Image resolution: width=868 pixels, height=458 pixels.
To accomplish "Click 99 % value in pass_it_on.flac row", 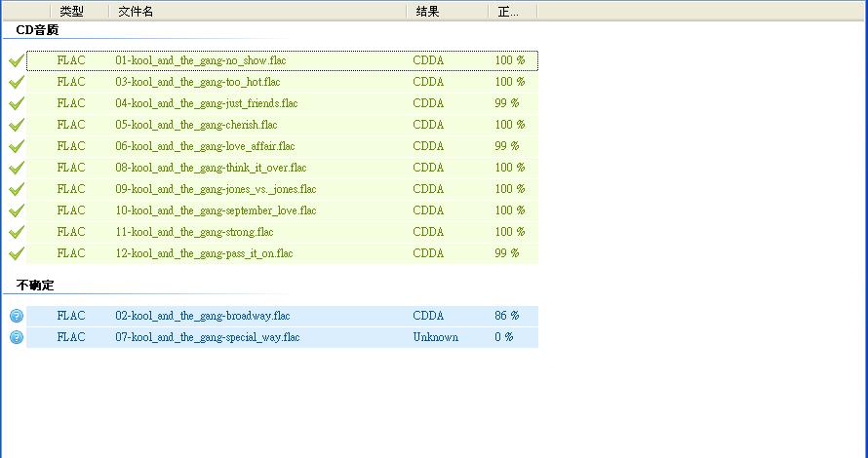I will click(x=507, y=253).
